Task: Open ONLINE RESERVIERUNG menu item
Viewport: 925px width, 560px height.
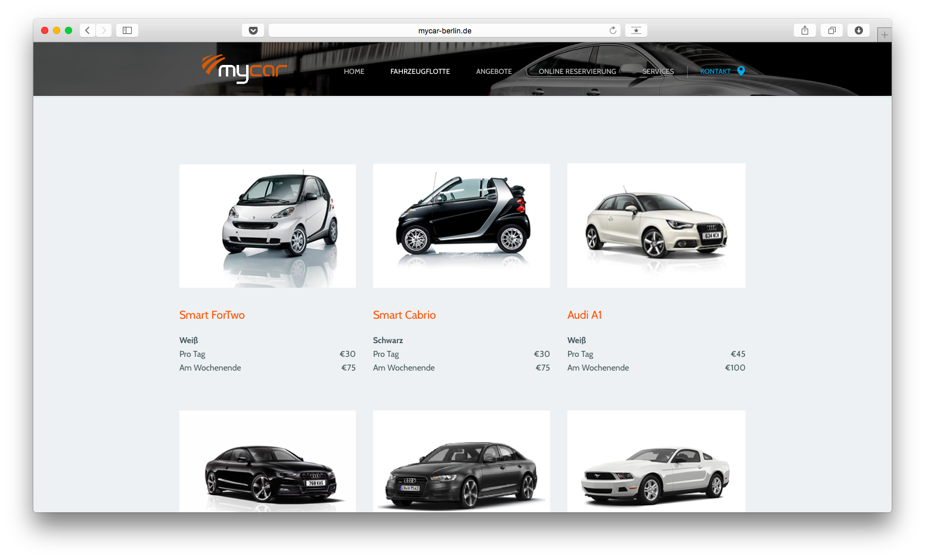Action: (x=578, y=71)
